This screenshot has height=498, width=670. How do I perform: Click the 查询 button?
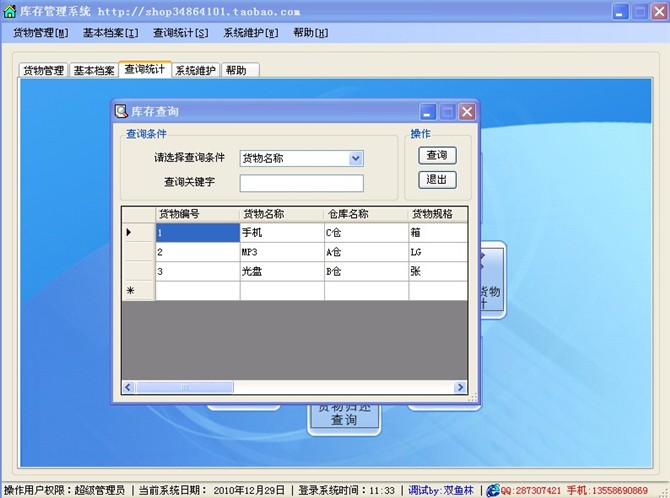(x=437, y=155)
